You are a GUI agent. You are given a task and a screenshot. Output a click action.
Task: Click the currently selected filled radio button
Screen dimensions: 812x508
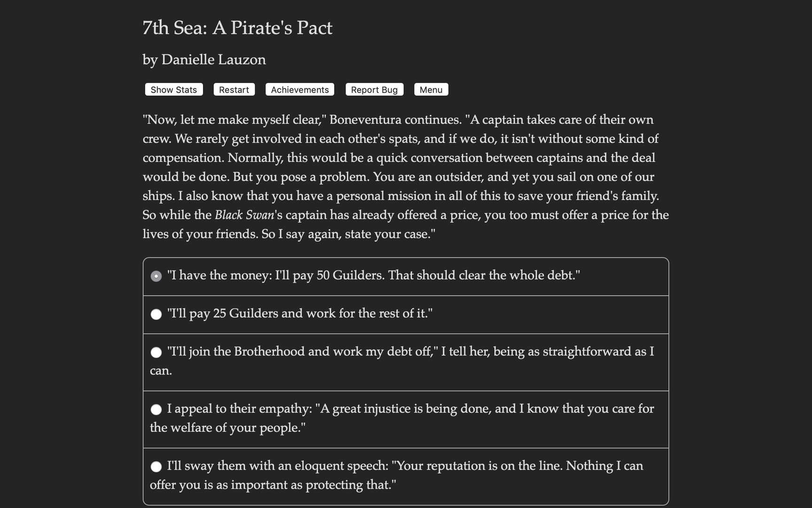(156, 276)
